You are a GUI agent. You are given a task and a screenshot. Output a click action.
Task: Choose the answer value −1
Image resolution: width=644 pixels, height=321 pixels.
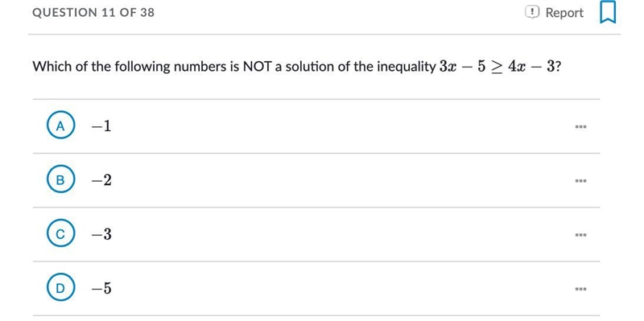pos(101,126)
